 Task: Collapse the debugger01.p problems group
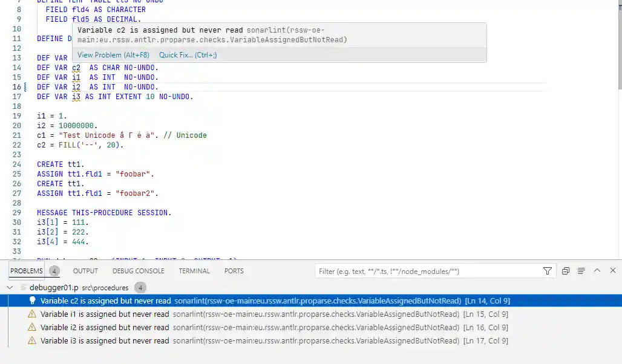(10, 288)
